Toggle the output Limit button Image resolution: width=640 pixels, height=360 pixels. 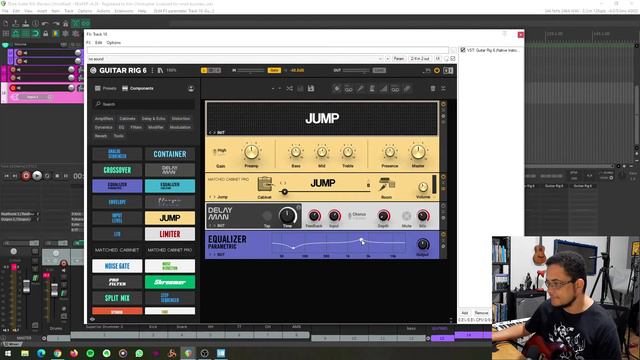click(x=379, y=70)
